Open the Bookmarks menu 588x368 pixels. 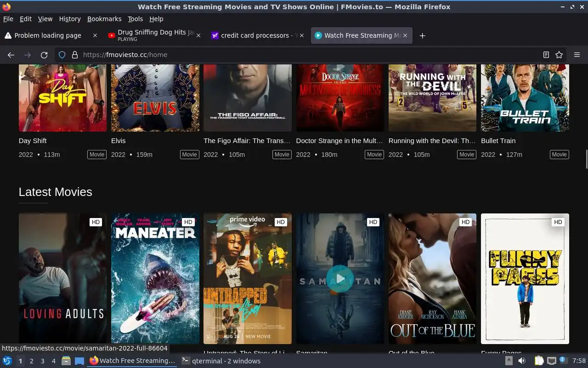coord(104,19)
